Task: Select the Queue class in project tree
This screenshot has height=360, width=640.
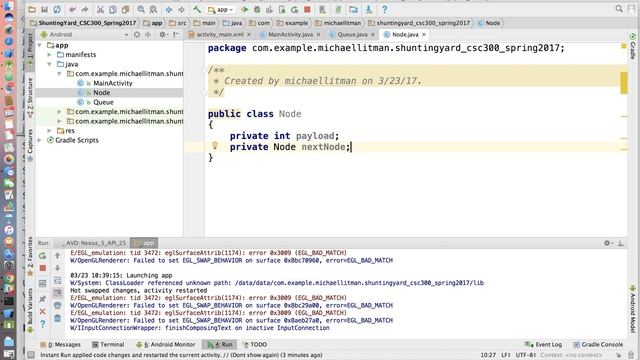Action: coord(103,102)
